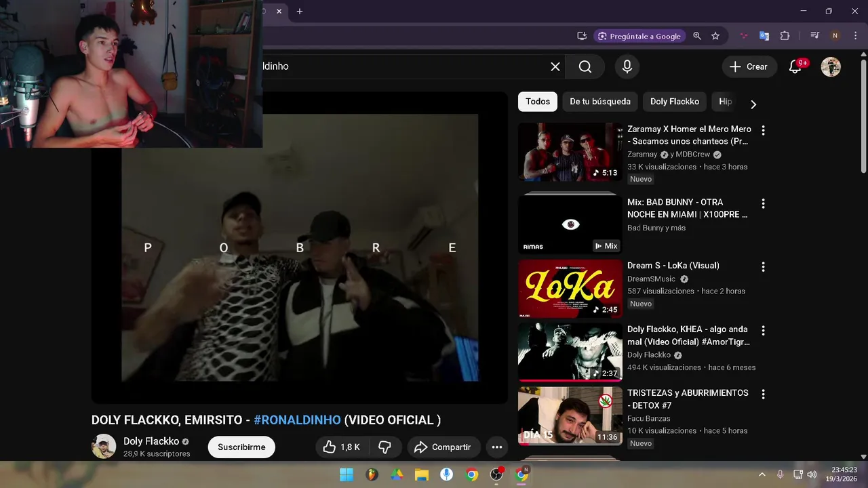This screenshot has width=868, height=488.
Task: Open the DETOX #7 video thumbnail
Action: (x=570, y=415)
